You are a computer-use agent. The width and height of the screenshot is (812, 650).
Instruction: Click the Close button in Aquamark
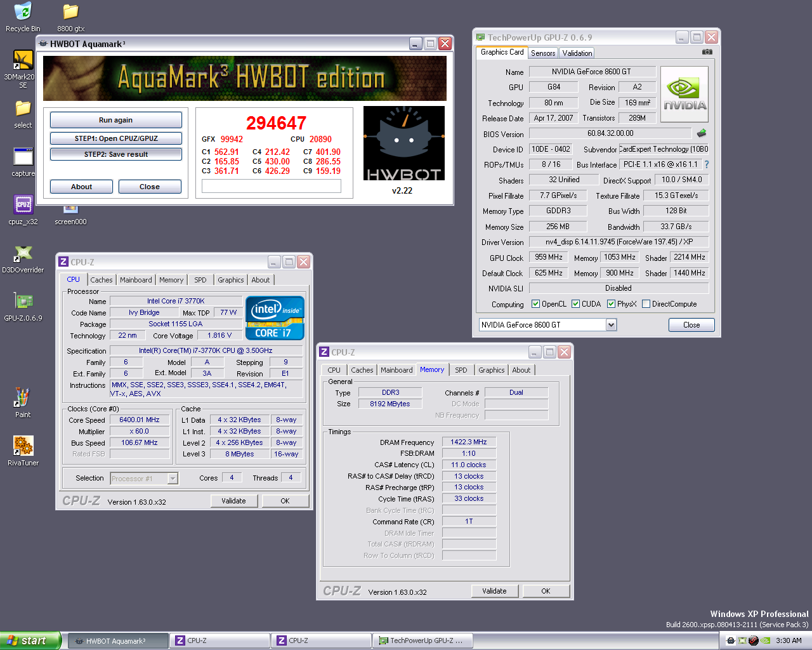(149, 187)
